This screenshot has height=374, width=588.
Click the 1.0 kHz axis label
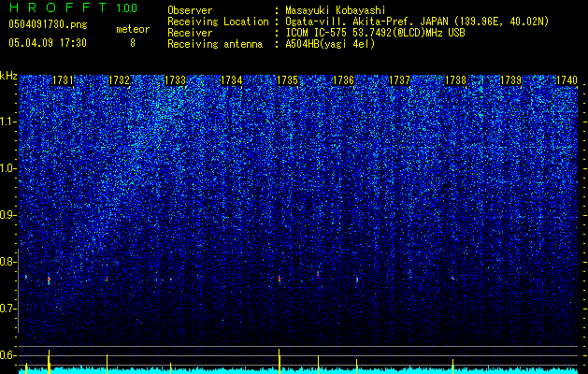8,168
